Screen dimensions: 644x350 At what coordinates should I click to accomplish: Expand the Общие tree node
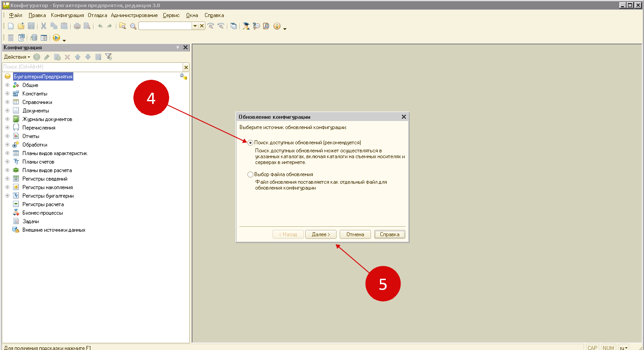coord(7,85)
